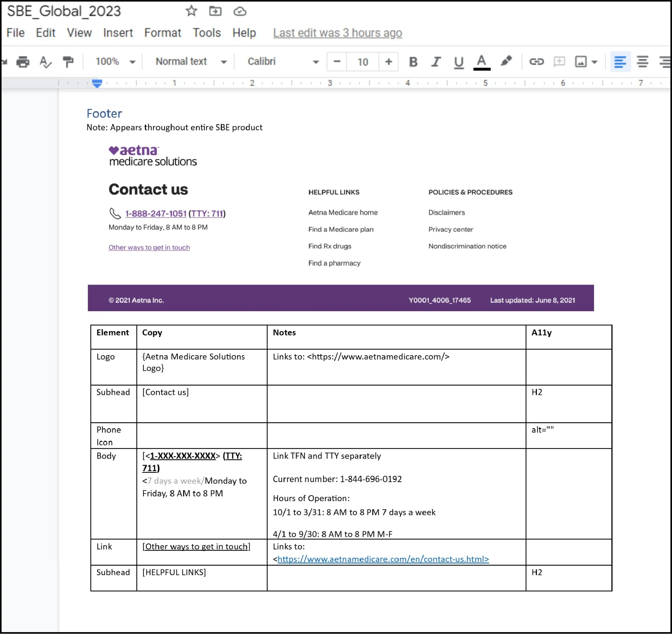This screenshot has height=634, width=672.
Task: Click 'Find Rx drugs' text
Action: point(329,246)
